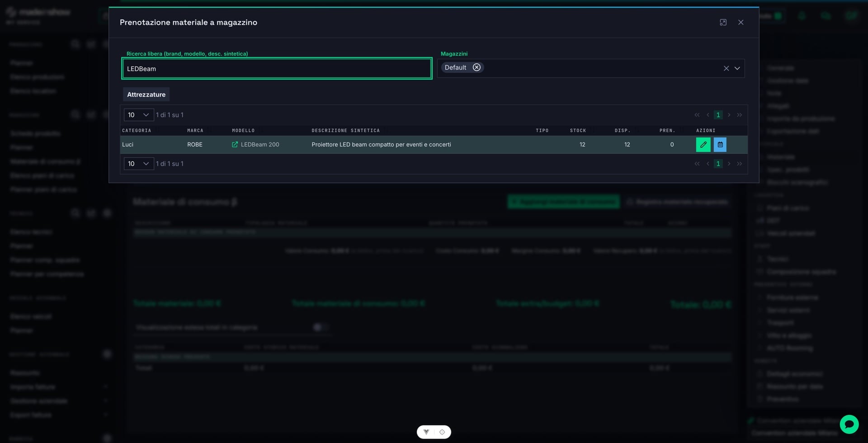Open the Vue devtools icon in bottom pill
Viewport: 868px width, 443px height.
(426, 432)
